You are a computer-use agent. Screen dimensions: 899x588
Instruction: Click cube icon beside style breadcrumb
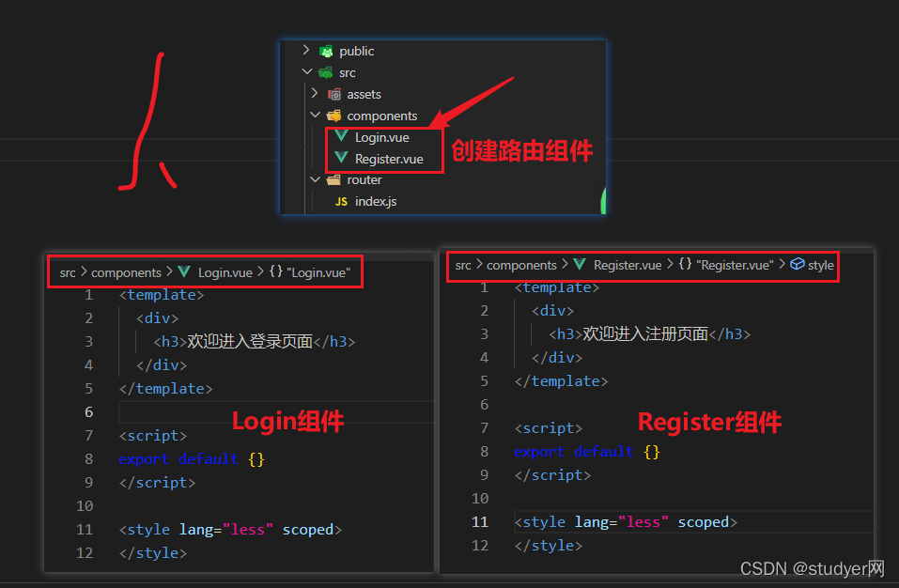pyautogui.click(x=798, y=264)
